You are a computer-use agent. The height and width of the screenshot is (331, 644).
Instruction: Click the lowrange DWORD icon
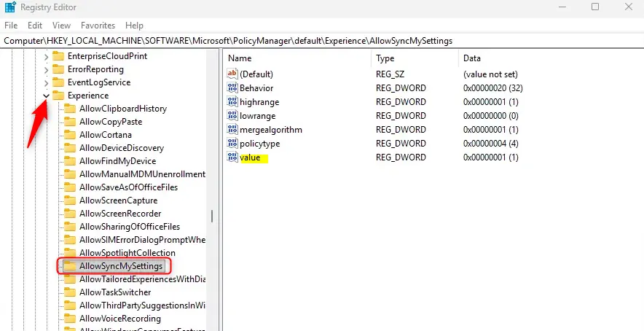232,115
